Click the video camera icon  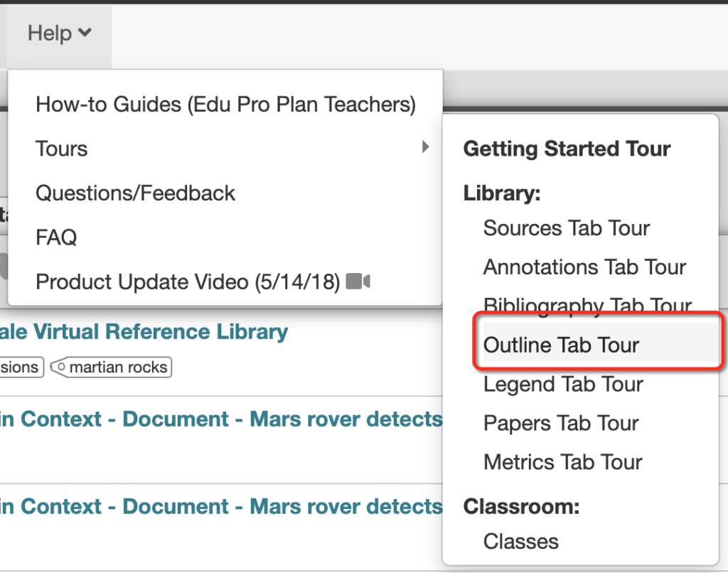point(358,282)
